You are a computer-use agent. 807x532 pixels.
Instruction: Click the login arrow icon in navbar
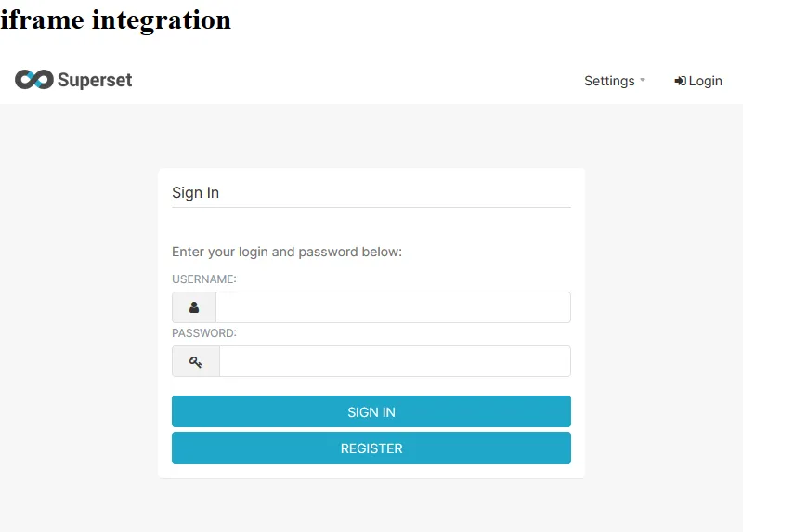(680, 81)
